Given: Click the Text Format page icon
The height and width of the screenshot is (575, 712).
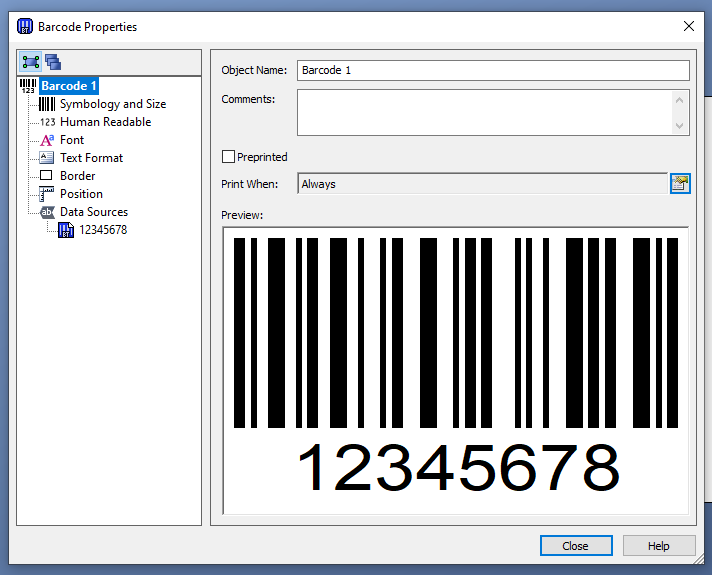Looking at the screenshot, I should 46,158.
